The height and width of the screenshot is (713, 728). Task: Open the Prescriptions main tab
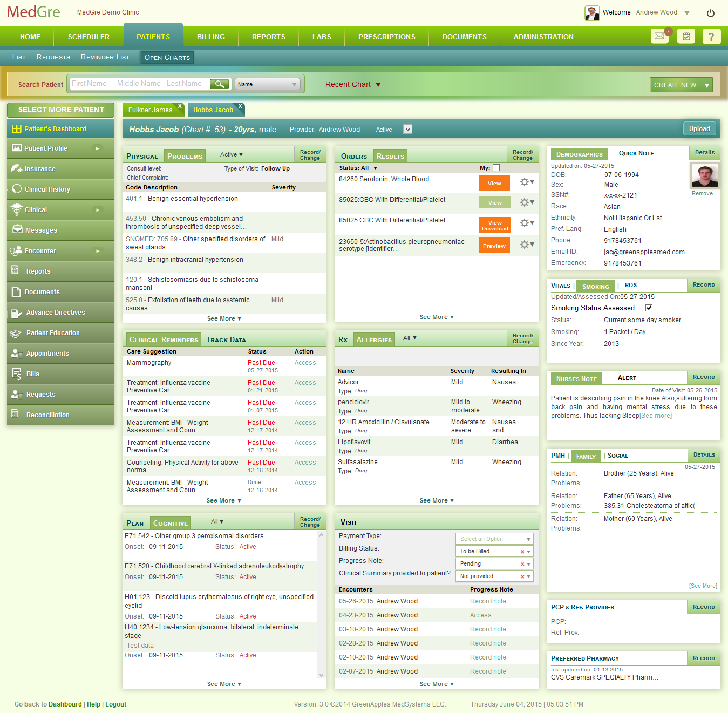coord(387,37)
